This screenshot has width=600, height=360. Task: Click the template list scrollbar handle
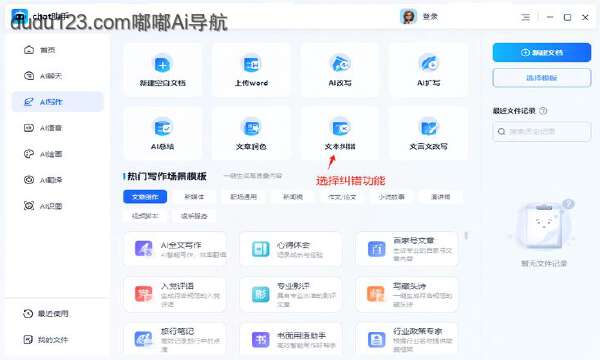[x=466, y=236]
